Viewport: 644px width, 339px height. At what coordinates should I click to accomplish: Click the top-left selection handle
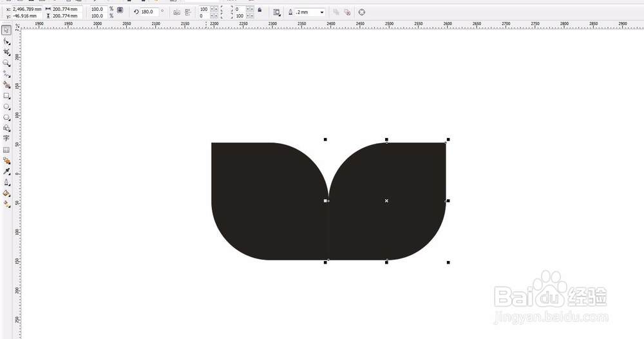[325, 140]
